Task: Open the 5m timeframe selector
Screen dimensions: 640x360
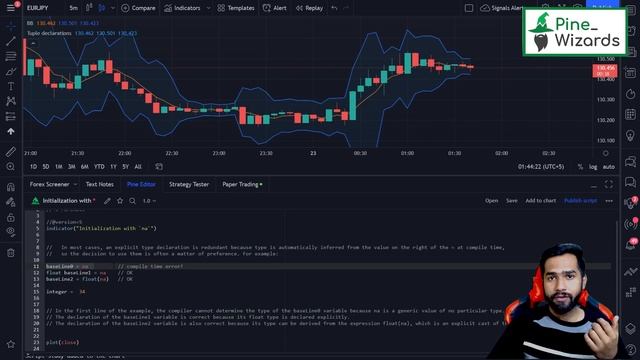Action: (x=73, y=8)
